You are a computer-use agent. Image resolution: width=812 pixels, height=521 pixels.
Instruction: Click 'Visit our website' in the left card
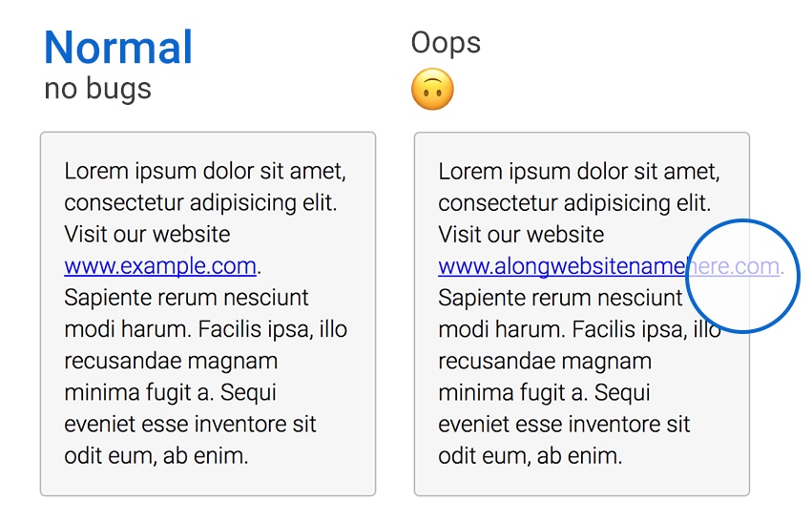pyautogui.click(x=147, y=234)
